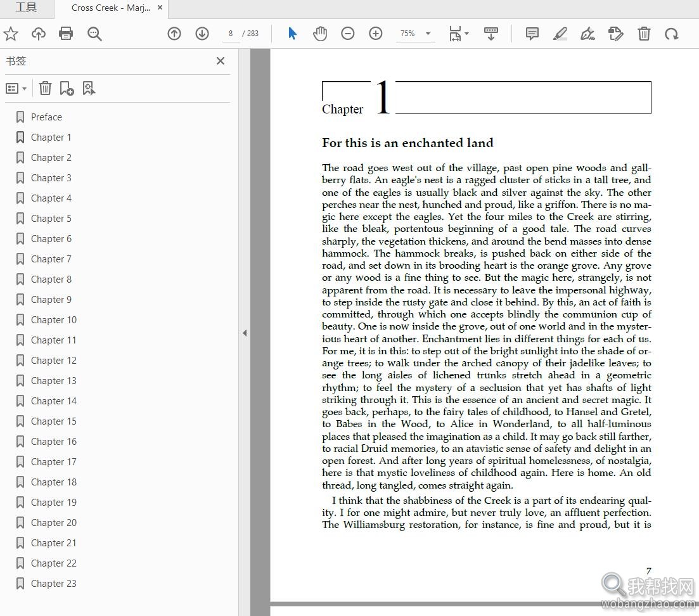Delete selected bookmark with panel trash icon

coord(45,88)
